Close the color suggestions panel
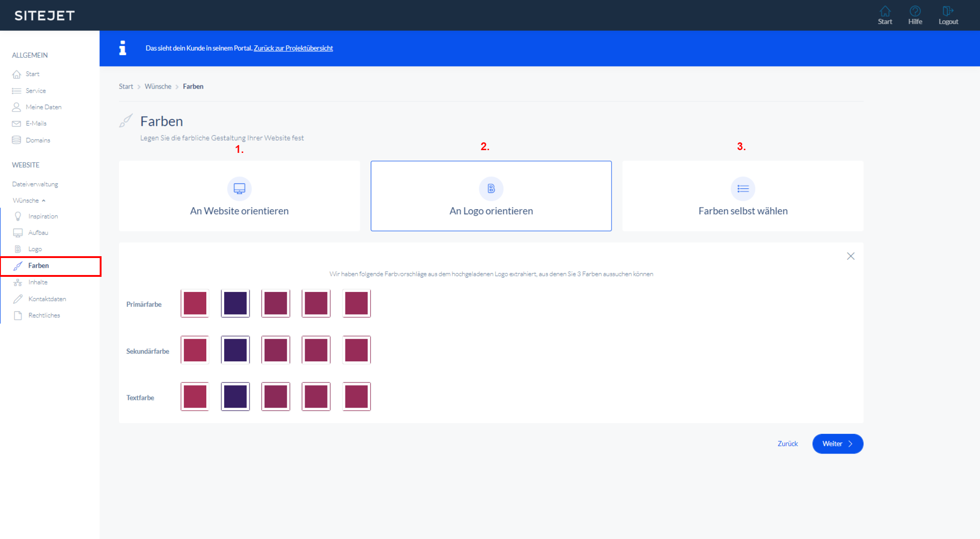Viewport: 980px width, 539px height. 850,256
